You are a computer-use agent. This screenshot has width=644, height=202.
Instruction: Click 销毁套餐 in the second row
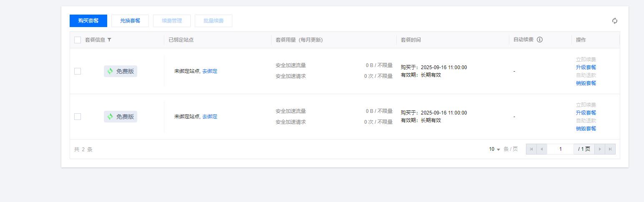(586, 129)
